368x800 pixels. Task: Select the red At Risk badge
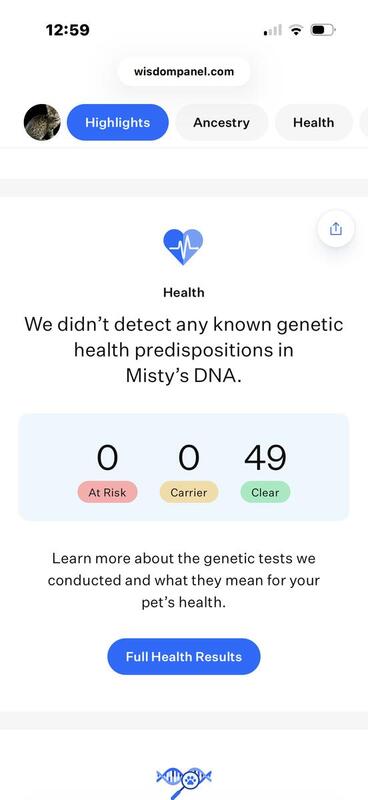point(107,492)
